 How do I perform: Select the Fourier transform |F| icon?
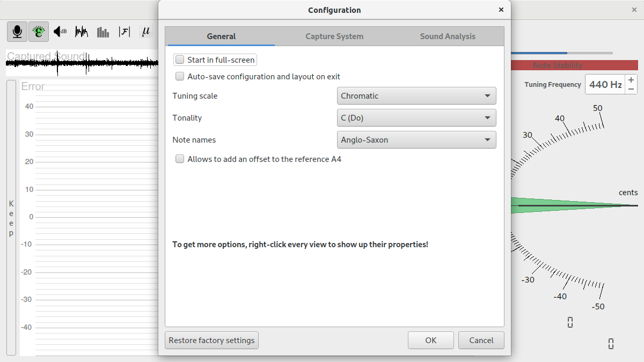tap(125, 32)
